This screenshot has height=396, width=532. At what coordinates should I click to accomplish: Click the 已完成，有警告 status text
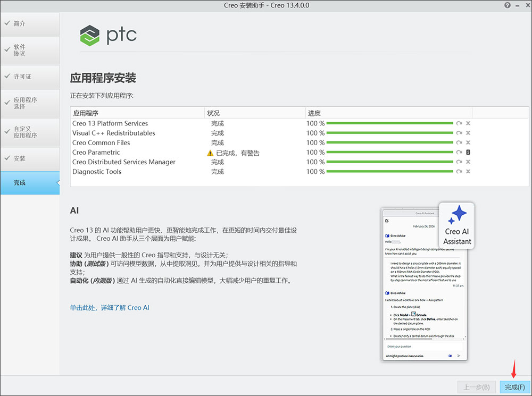click(238, 153)
